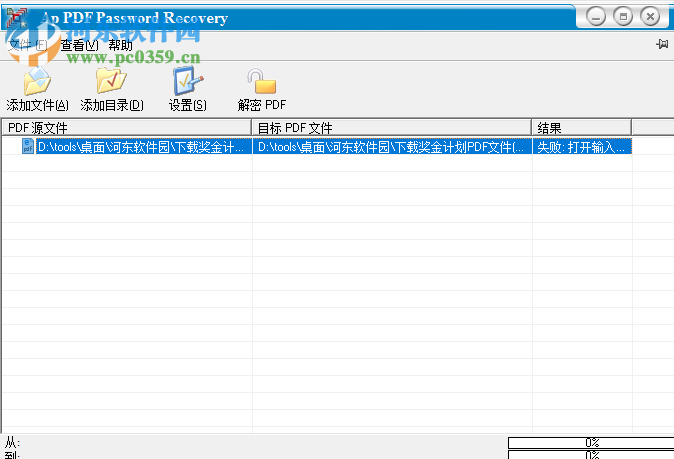Screen dimensions: 674x459
Task: Maximize the Ap PDF Password Recovery window
Action: (x=623, y=17)
